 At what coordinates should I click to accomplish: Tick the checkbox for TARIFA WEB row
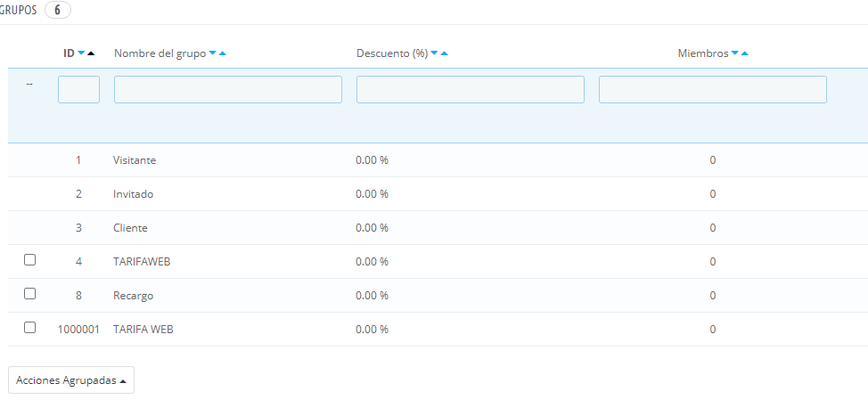click(x=30, y=327)
